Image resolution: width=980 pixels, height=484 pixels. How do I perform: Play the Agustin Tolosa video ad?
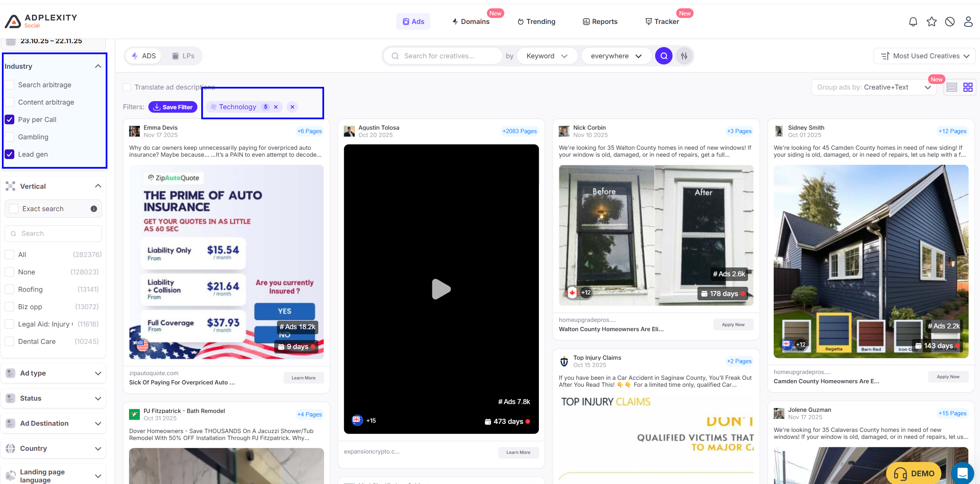tap(441, 289)
